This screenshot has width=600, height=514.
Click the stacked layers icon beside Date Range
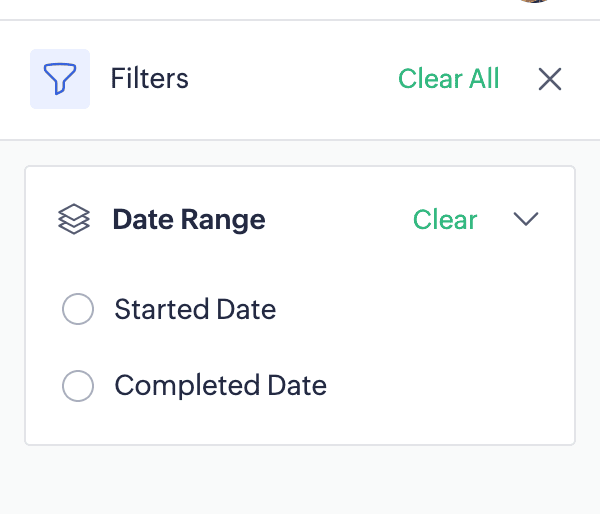point(74,219)
